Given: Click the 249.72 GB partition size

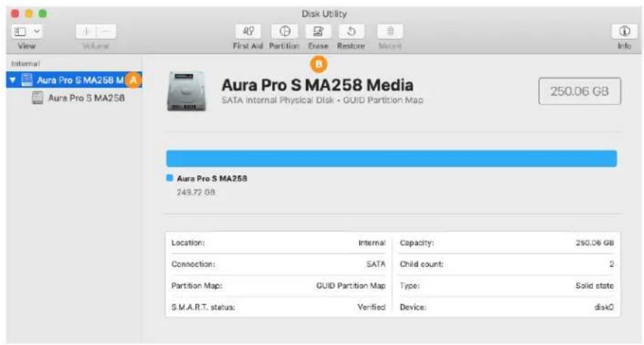Looking at the screenshot, I should [x=196, y=192].
